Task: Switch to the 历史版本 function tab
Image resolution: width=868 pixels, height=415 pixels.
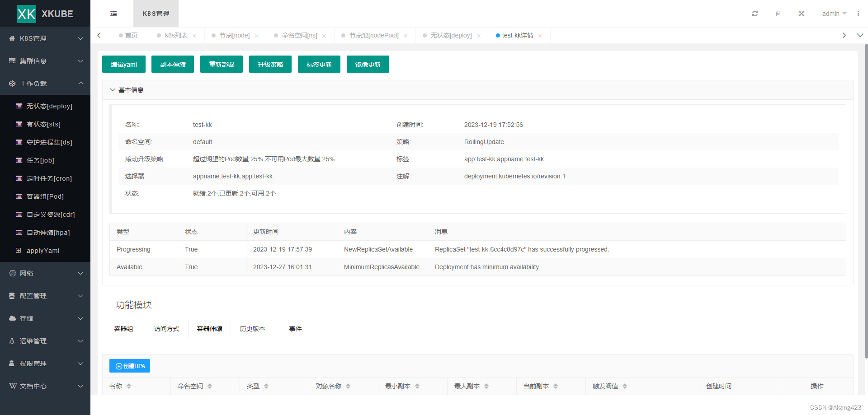Action: pyautogui.click(x=252, y=329)
